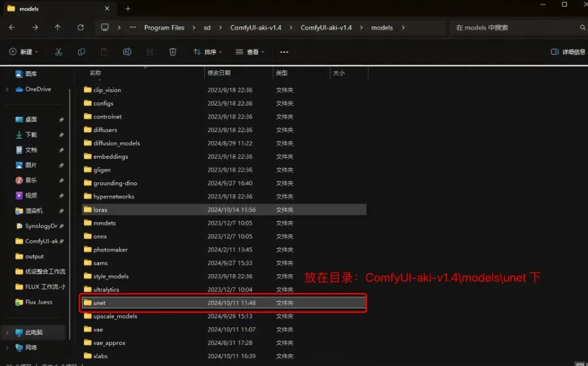The height and width of the screenshot is (366, 588).
Task: Select the hypernetworks folder
Action: pyautogui.click(x=224, y=196)
